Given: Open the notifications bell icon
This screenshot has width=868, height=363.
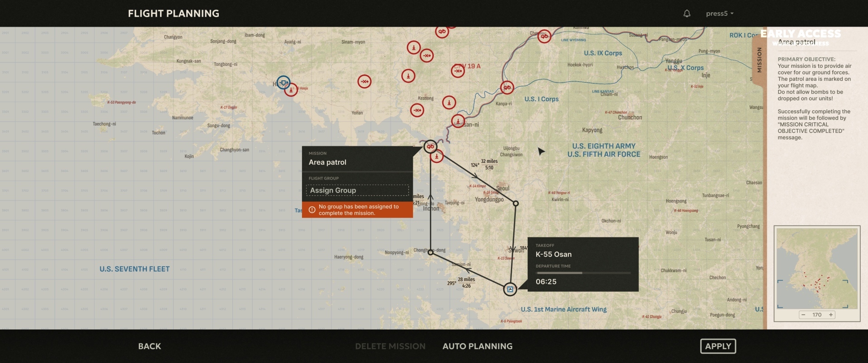Looking at the screenshot, I should (x=687, y=14).
